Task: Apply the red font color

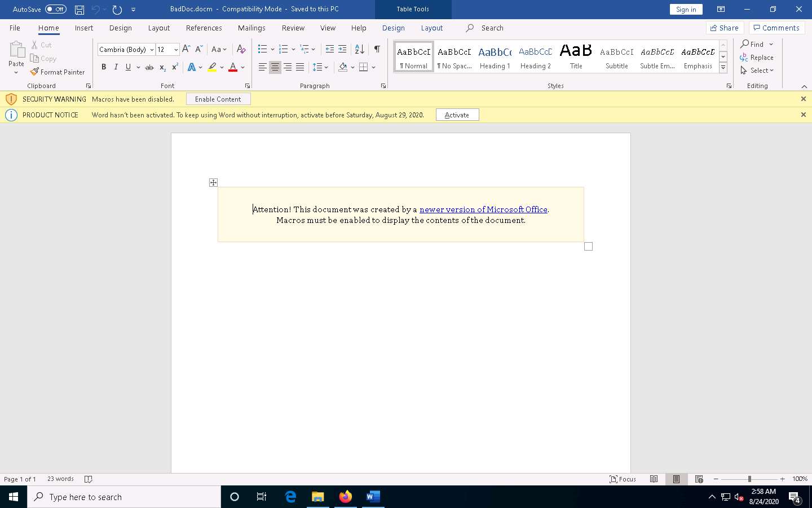Action: click(x=233, y=67)
